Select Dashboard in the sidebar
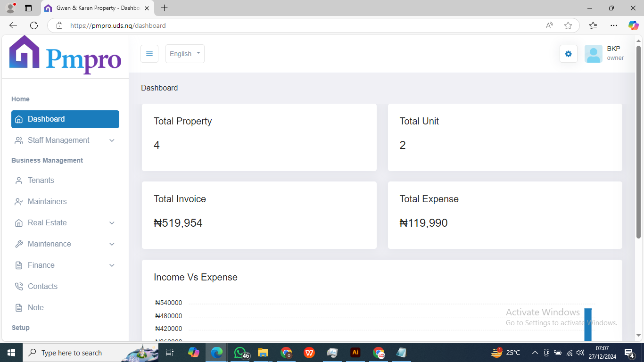 [65, 119]
